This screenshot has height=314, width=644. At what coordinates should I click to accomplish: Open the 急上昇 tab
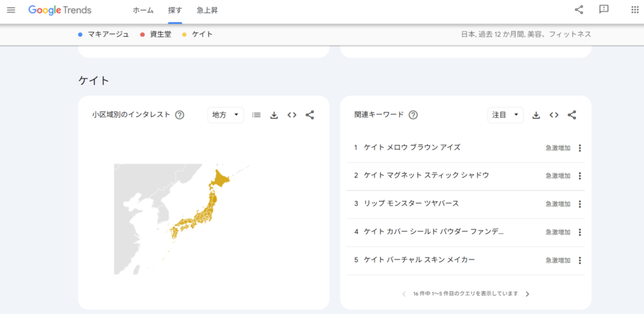(207, 11)
